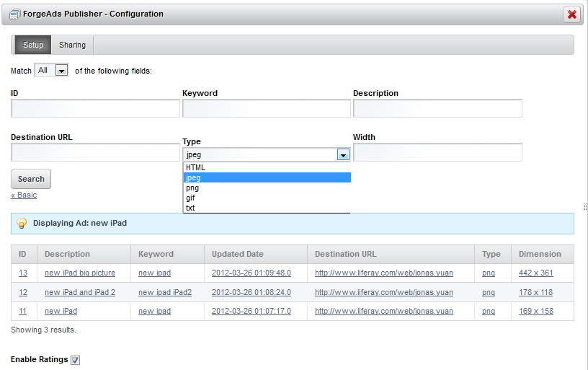This screenshot has height=370, width=588.
Task: Choose png in the Type list
Action: pos(267,188)
